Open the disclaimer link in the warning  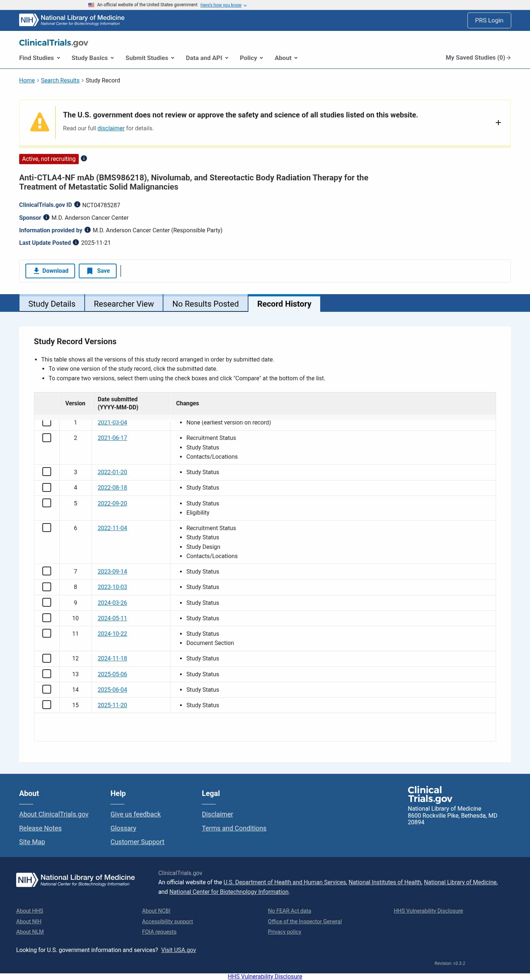tap(111, 128)
